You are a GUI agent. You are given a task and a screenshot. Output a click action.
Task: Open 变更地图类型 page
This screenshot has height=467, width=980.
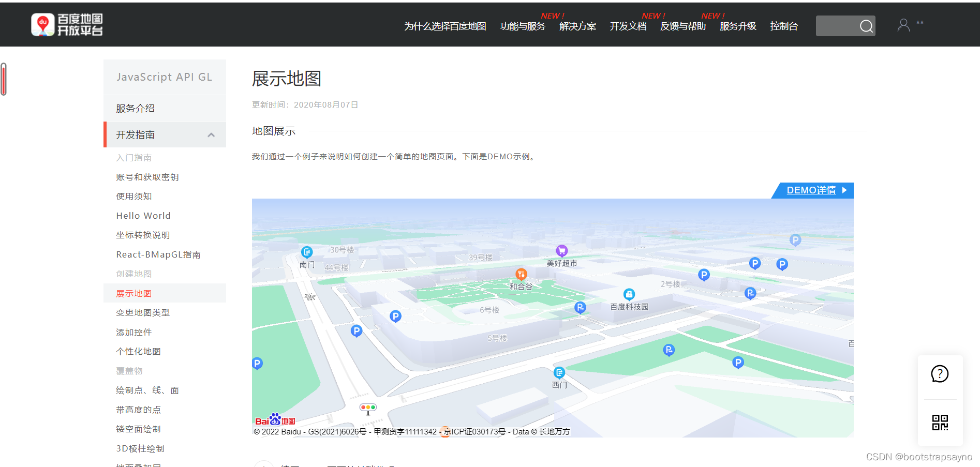pyautogui.click(x=143, y=313)
